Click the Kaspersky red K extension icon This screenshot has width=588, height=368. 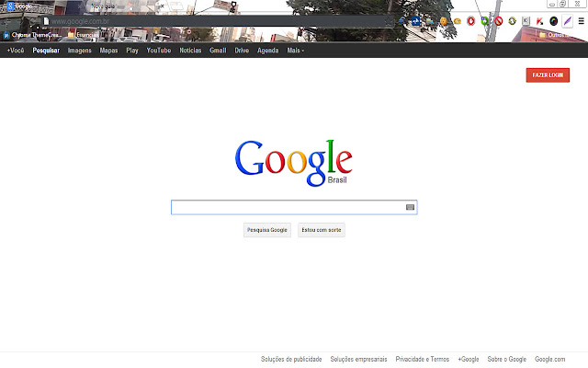[x=539, y=21]
